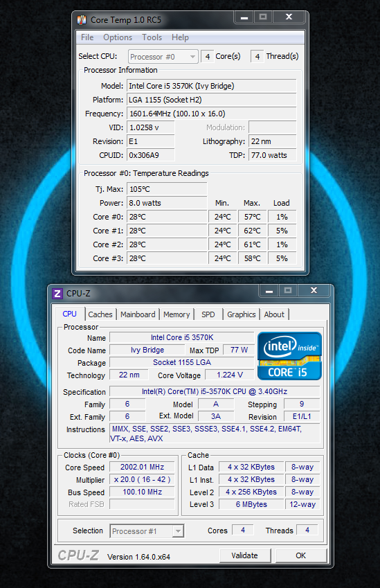Click the TDP value 77.0 watts

(273, 155)
